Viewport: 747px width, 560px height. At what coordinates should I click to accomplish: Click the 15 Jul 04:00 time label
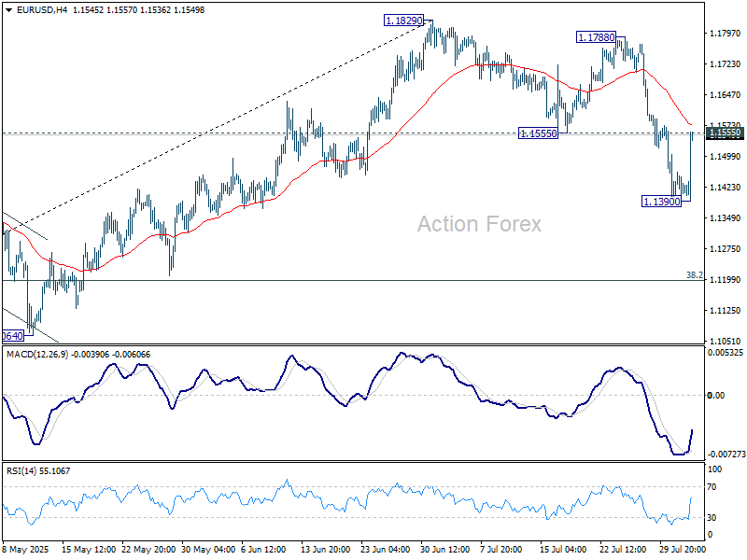(564, 551)
